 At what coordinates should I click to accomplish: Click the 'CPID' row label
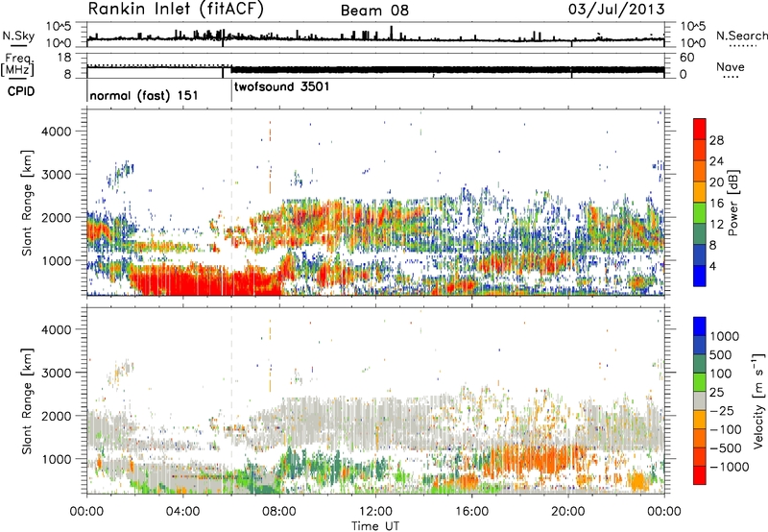21,91
